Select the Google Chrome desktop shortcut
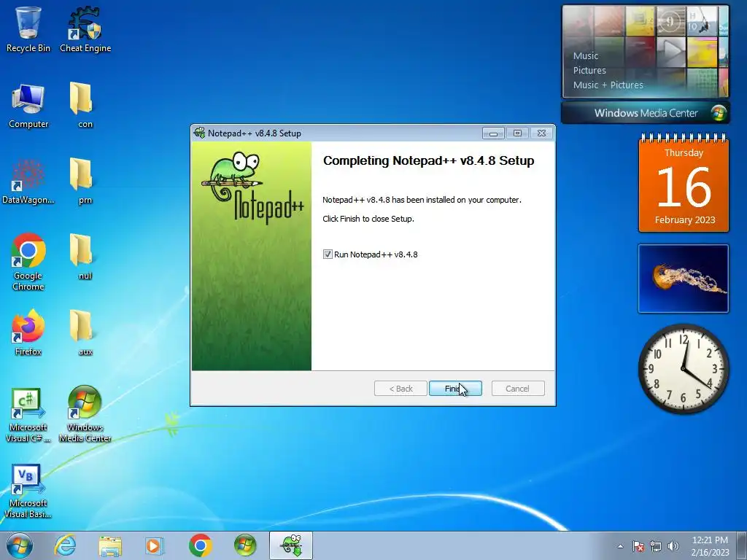The image size is (747, 560). pos(28,262)
